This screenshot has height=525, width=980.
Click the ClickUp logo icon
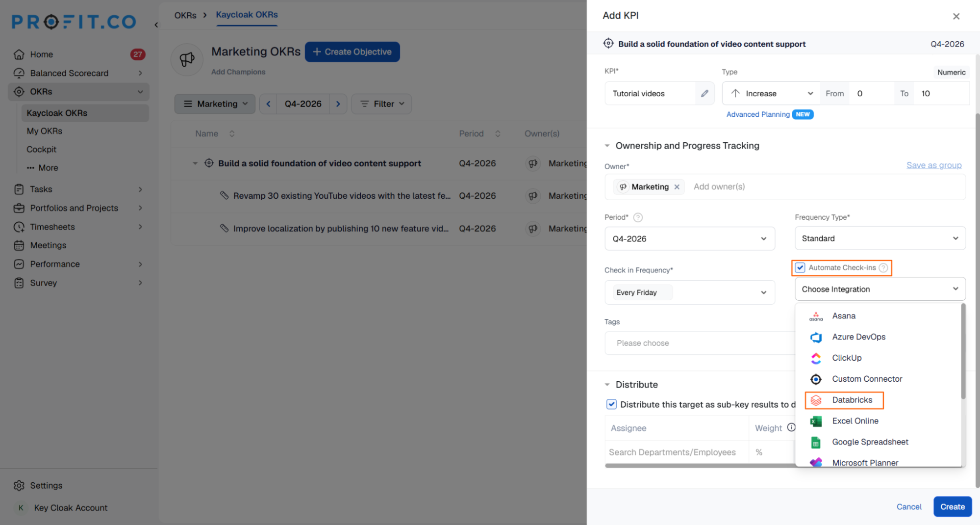click(x=816, y=358)
